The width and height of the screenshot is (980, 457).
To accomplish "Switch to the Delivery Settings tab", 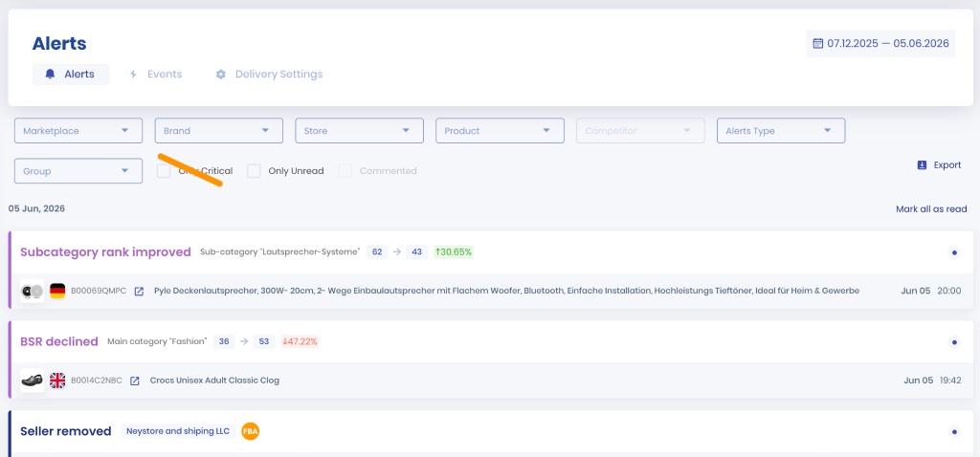I will (269, 75).
